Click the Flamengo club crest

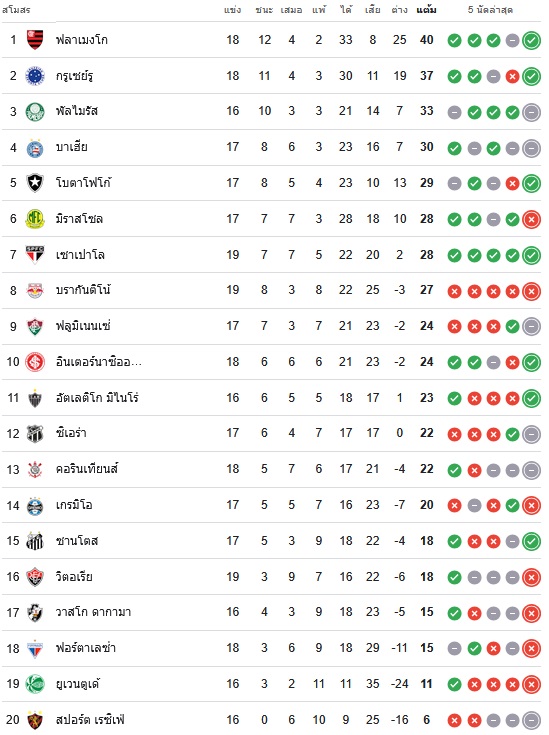tap(35, 40)
